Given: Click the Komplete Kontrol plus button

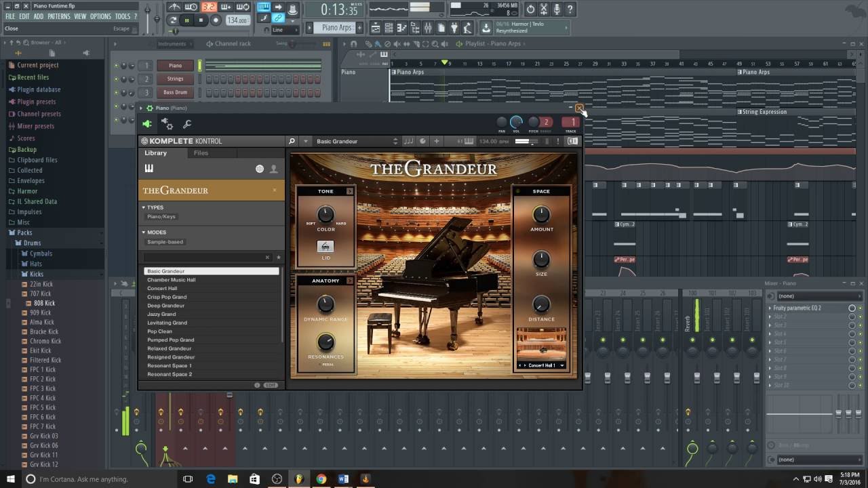Looking at the screenshot, I should (x=437, y=141).
